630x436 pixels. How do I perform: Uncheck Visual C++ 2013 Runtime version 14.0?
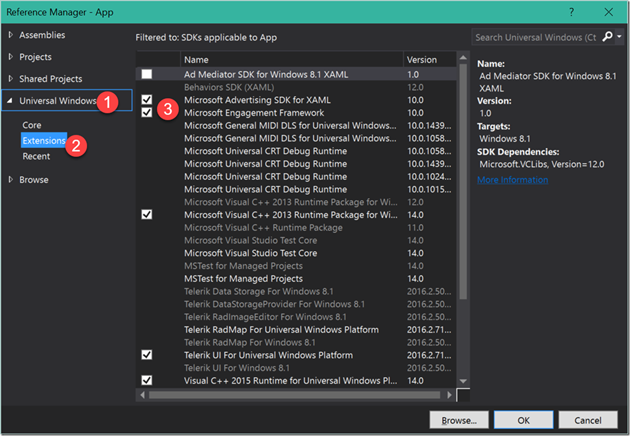tap(147, 214)
